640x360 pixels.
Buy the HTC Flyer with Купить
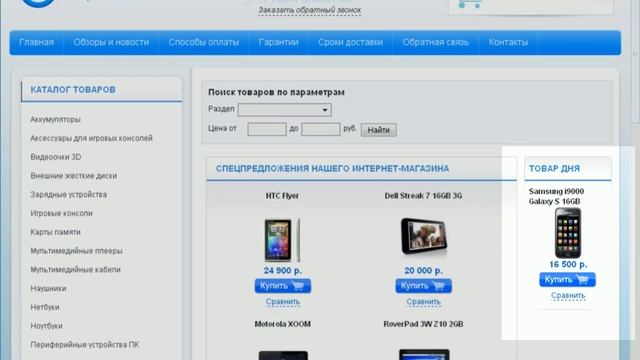point(283,286)
